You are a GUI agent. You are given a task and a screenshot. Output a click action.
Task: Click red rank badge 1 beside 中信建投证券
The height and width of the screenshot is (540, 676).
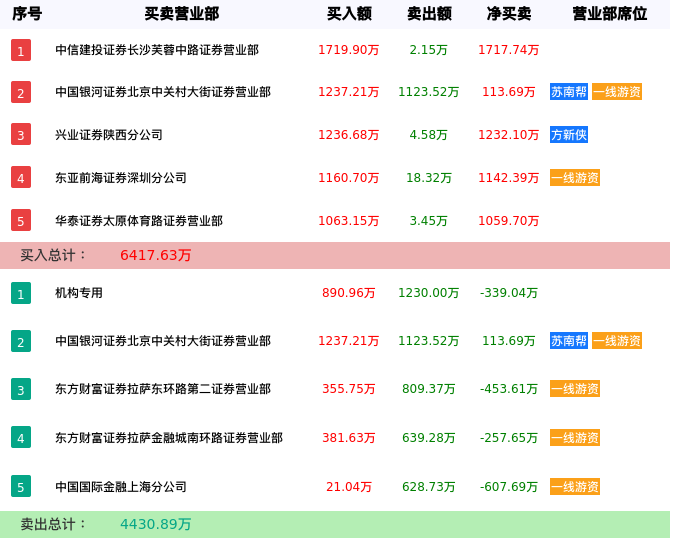pyautogui.click(x=21, y=50)
